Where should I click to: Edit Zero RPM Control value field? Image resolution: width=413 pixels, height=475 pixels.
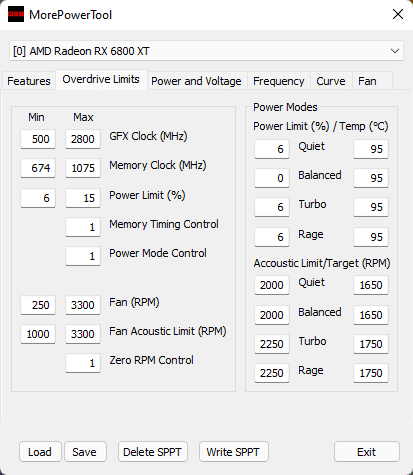pos(83,363)
